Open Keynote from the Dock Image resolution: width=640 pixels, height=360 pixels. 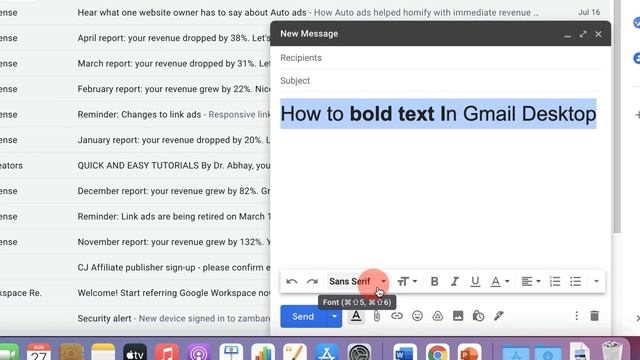(231, 352)
